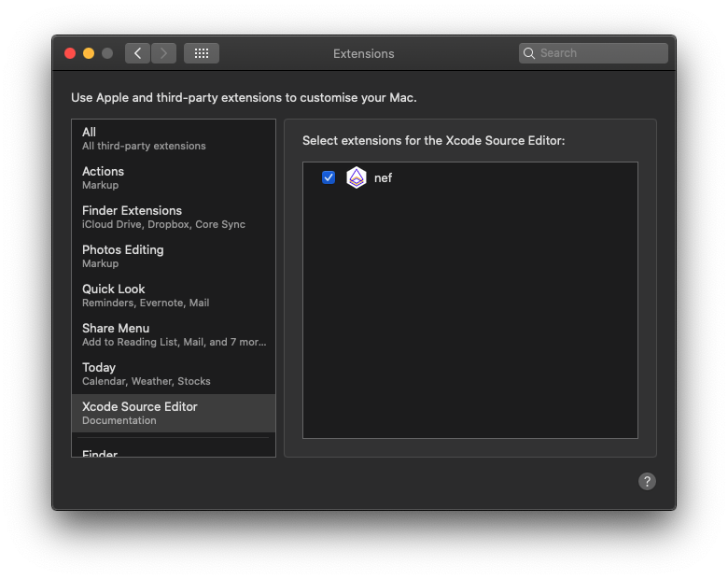Click 'iCloud Drive, Dropbox, Core Sync' subtitle
This screenshot has height=579, width=728.
click(x=163, y=224)
